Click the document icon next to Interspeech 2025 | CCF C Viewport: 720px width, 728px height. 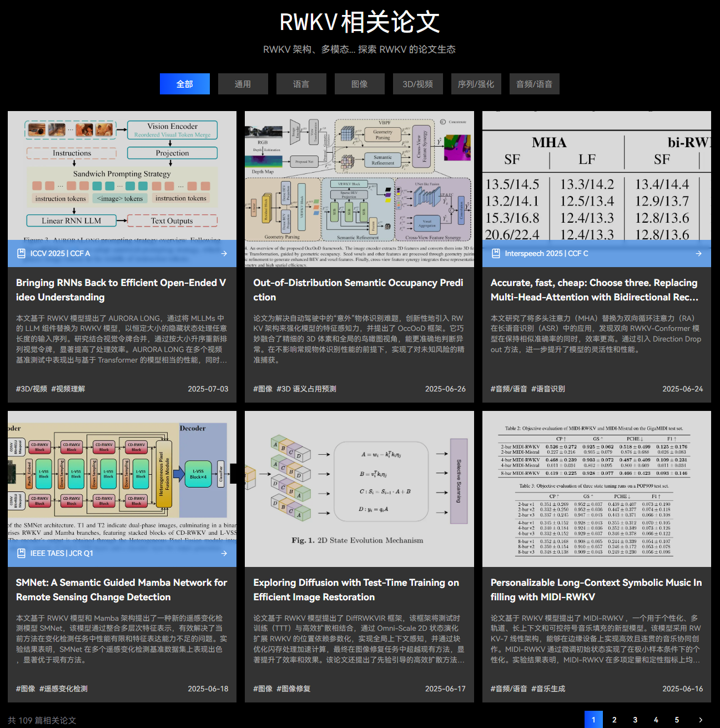[496, 253]
